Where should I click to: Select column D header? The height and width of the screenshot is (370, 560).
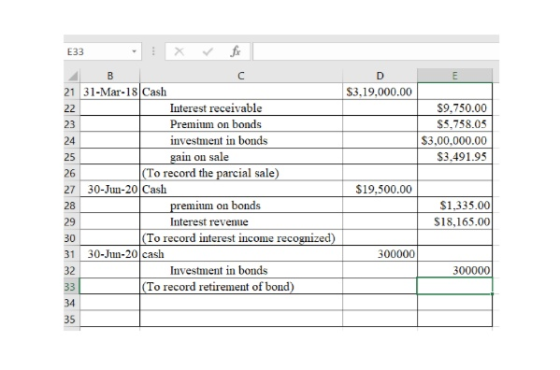click(x=380, y=76)
